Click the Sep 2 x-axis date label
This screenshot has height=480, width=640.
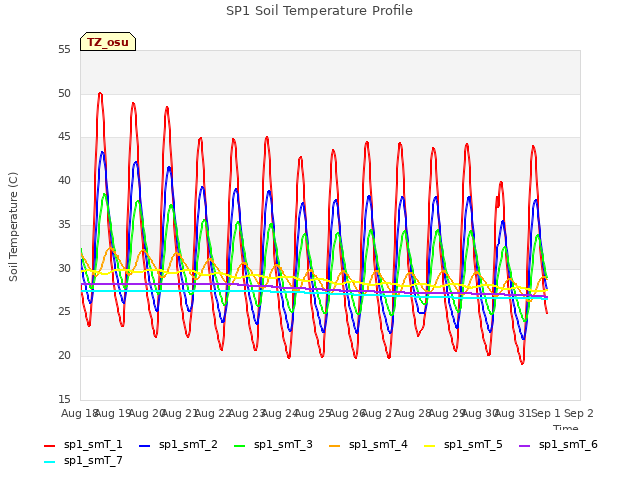pyautogui.click(x=579, y=413)
